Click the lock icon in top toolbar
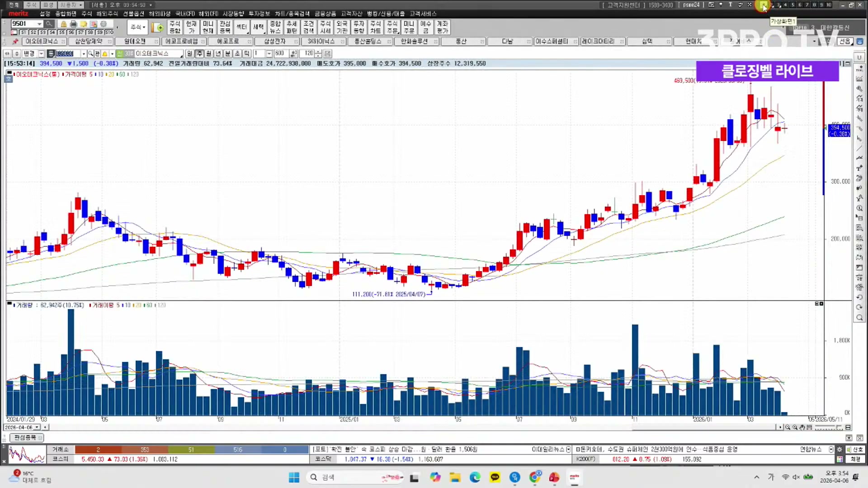The height and width of the screenshot is (488, 868). pyautogui.click(x=64, y=24)
